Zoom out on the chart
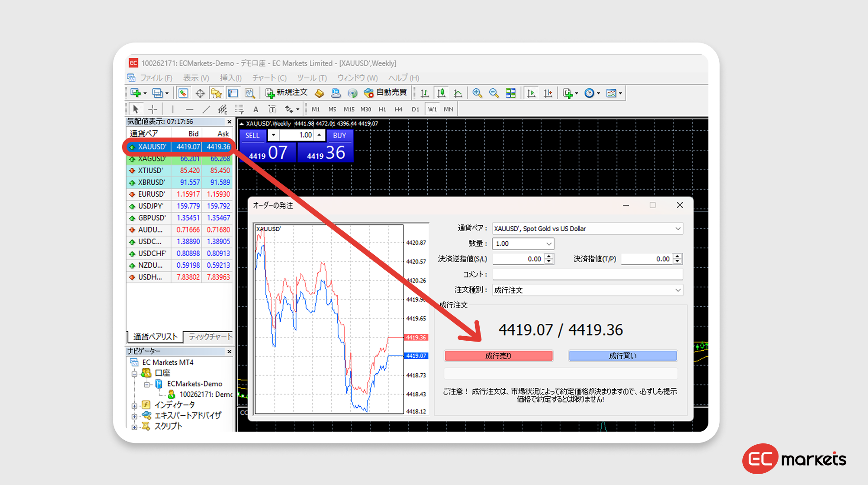Viewport: 868px width, 485px height. point(494,93)
